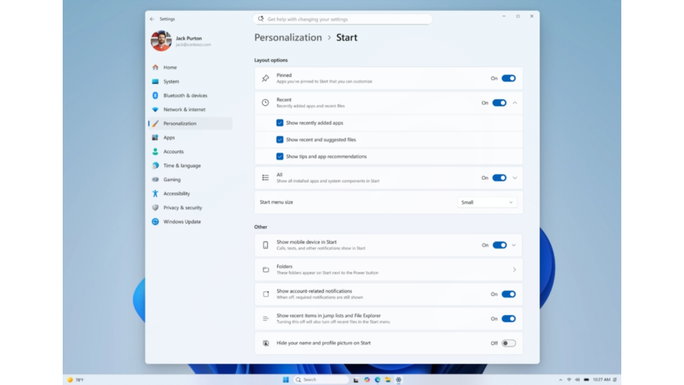The height and width of the screenshot is (385, 684).
Task: Open Folders page via its chevron
Action: 514,270
